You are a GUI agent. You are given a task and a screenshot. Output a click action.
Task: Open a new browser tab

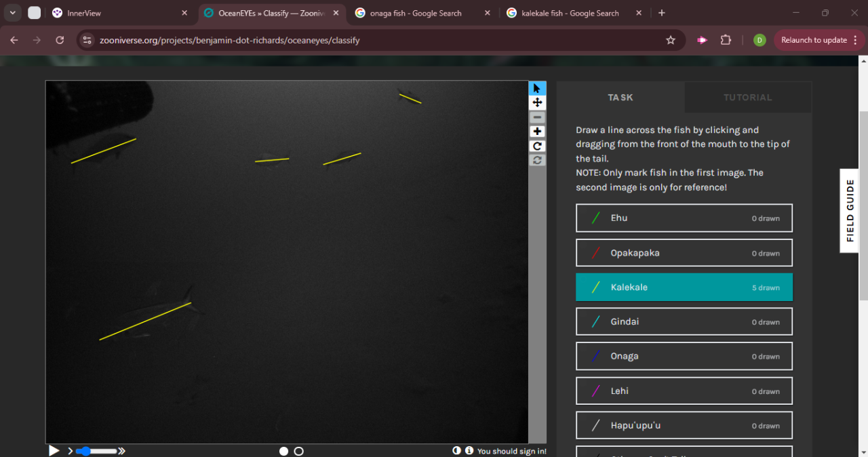662,13
